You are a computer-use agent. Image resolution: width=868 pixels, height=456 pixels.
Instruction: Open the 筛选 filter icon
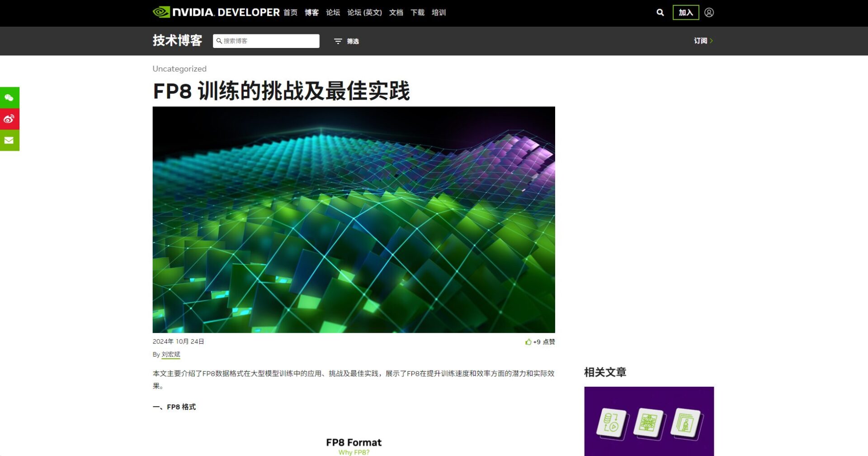pos(338,41)
